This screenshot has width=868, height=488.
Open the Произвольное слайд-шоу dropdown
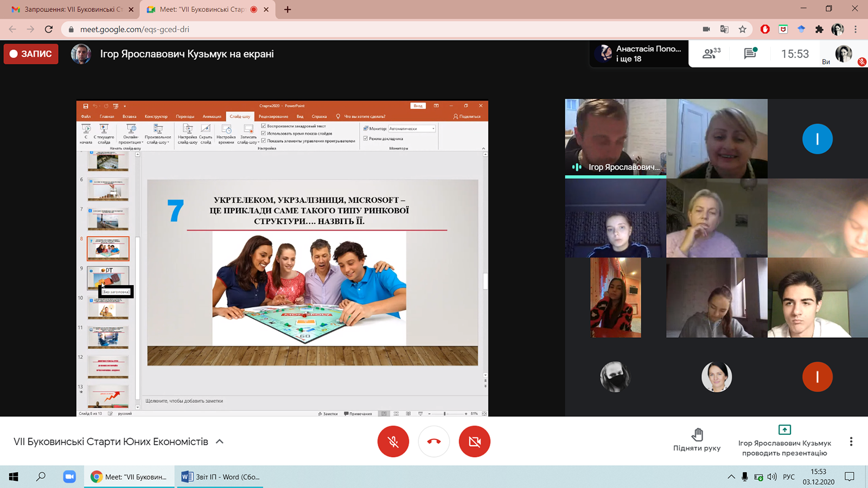click(x=158, y=133)
